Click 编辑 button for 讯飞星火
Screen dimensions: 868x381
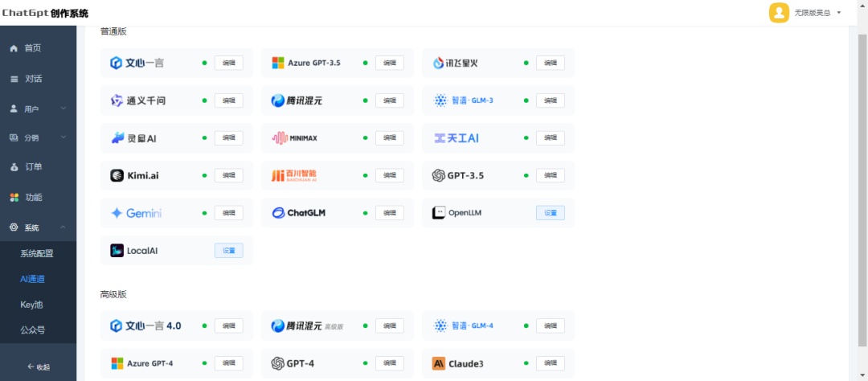[x=551, y=63]
